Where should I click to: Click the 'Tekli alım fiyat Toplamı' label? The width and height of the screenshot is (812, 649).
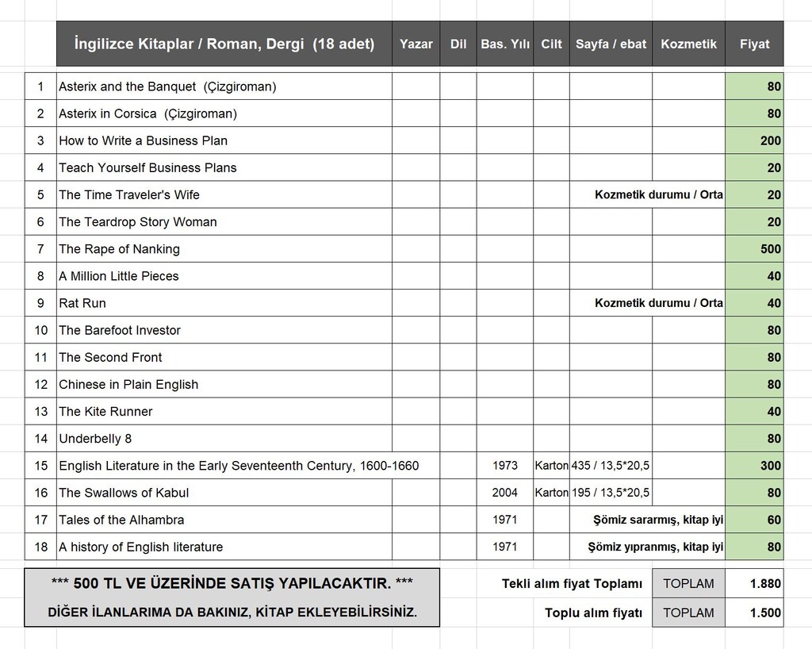pyautogui.click(x=572, y=584)
